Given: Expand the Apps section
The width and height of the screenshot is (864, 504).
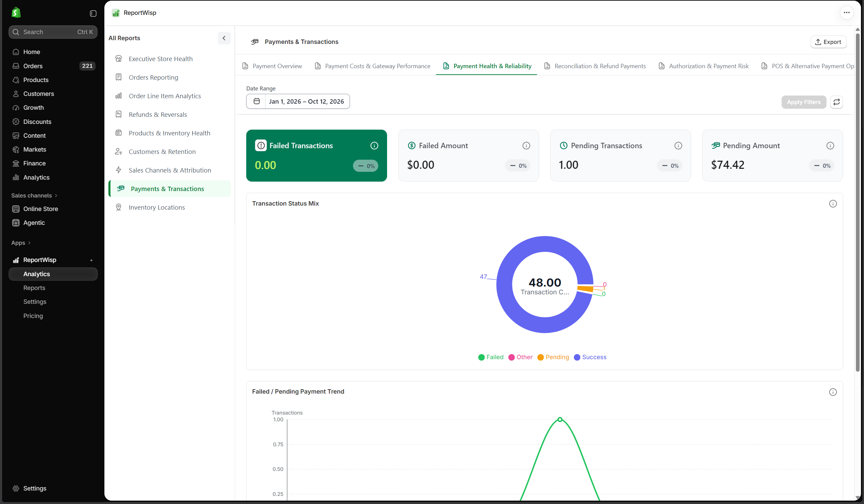Looking at the screenshot, I should point(21,243).
